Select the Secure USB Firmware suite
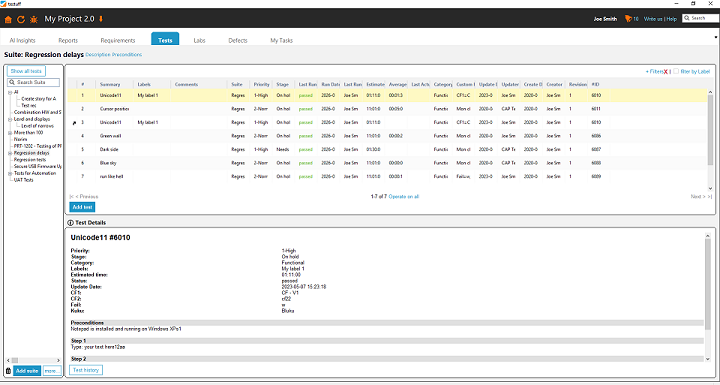This screenshot has width=720, height=385. pyautogui.click(x=38, y=166)
